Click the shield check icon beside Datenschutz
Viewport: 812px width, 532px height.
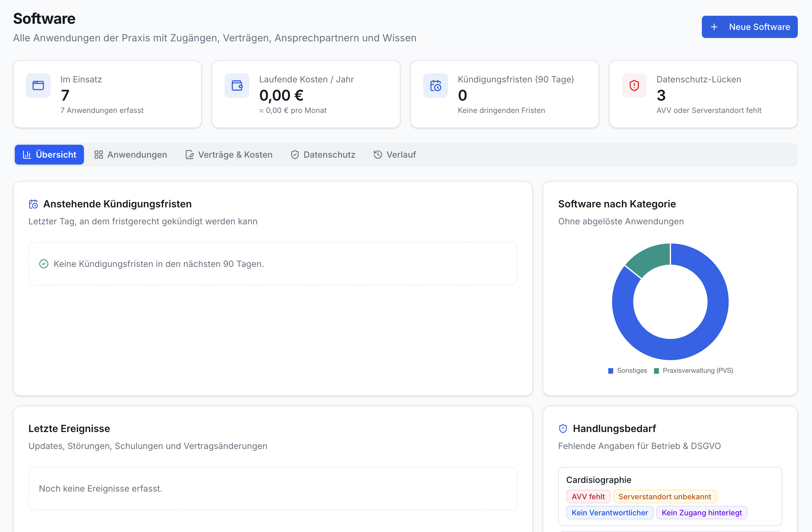click(x=295, y=155)
